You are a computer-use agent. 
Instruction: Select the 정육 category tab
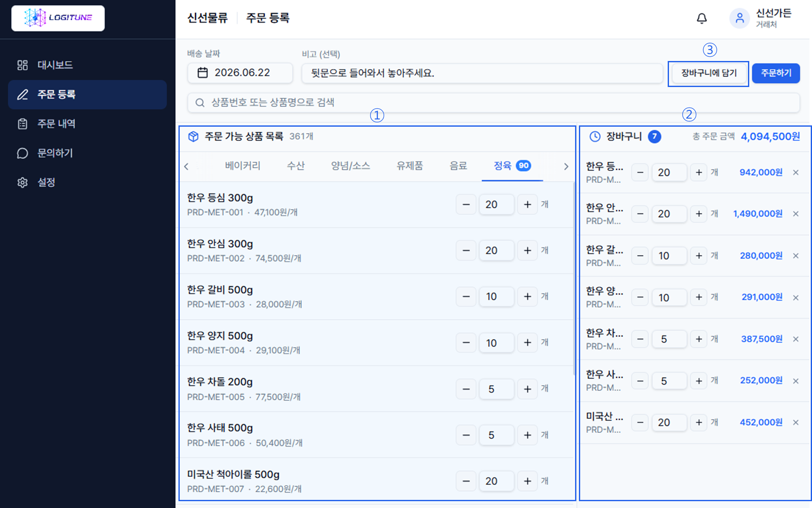(512, 166)
